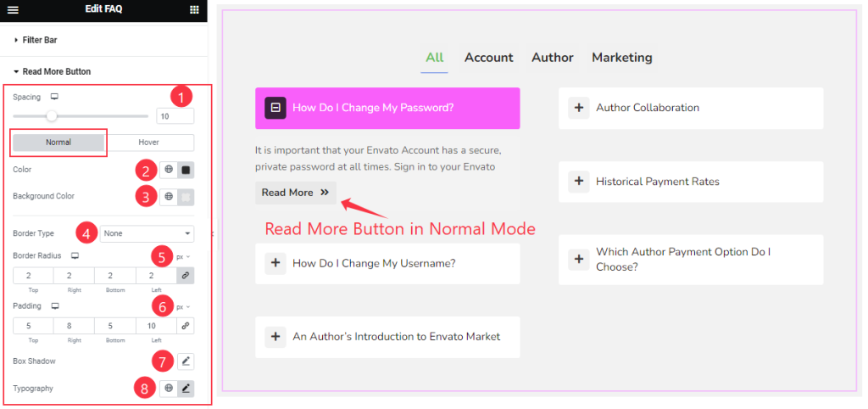The image size is (868, 409).
Task: Click plus icon beside Historical Payment Rates
Action: (x=578, y=182)
